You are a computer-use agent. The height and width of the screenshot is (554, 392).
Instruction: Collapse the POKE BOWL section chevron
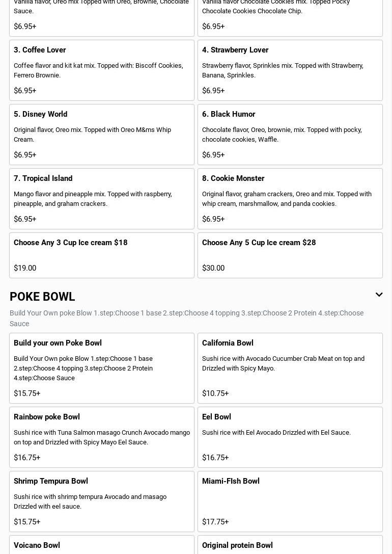[379, 295]
